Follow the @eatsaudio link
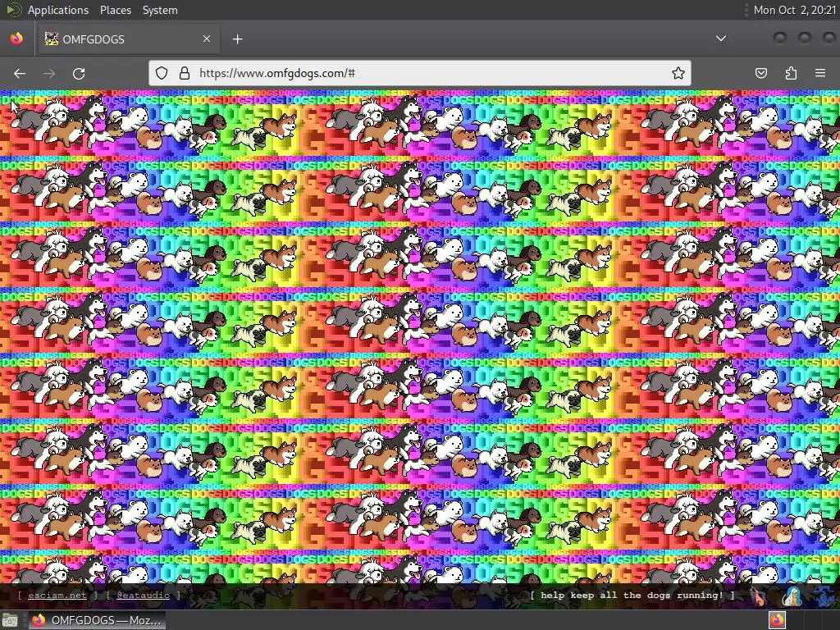The height and width of the screenshot is (630, 840). 143,596
